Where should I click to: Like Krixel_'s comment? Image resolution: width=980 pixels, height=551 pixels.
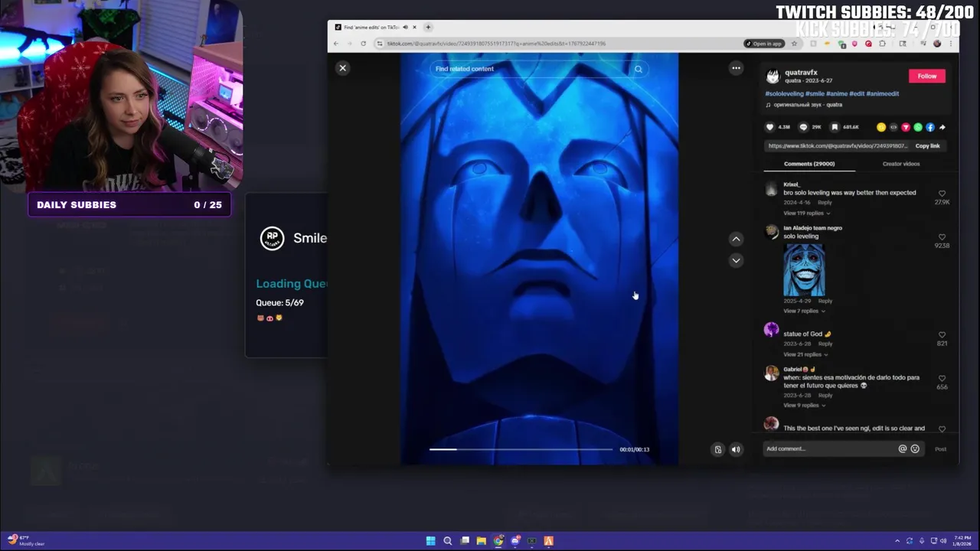click(942, 194)
